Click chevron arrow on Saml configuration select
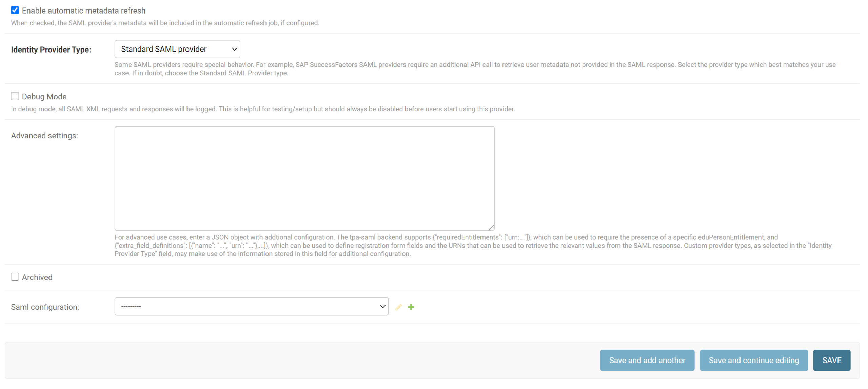868x389 pixels. [383, 307]
